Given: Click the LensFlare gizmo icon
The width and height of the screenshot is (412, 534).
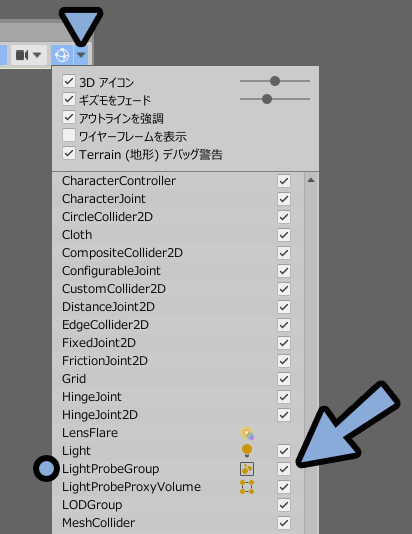Looking at the screenshot, I should [247, 433].
